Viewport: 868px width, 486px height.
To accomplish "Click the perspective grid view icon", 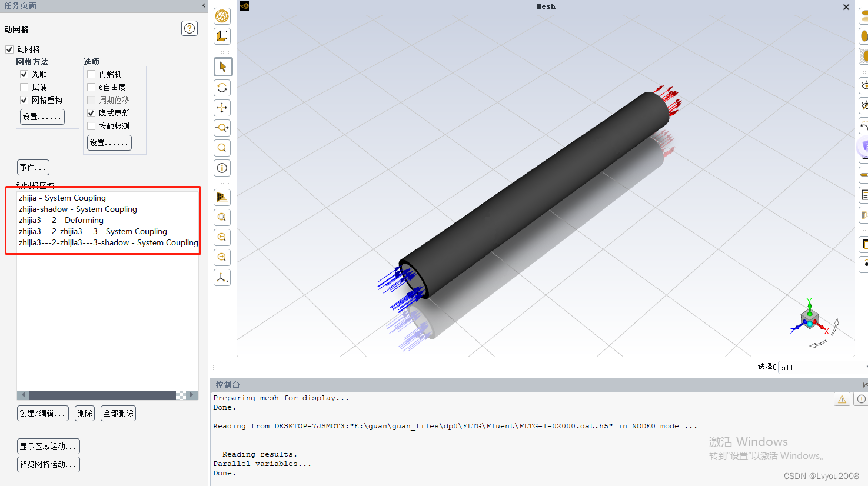I will [222, 198].
